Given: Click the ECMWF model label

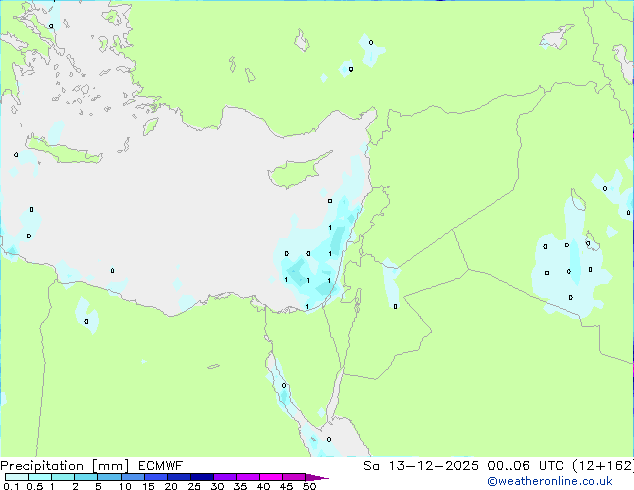Looking at the screenshot, I should tap(161, 466).
